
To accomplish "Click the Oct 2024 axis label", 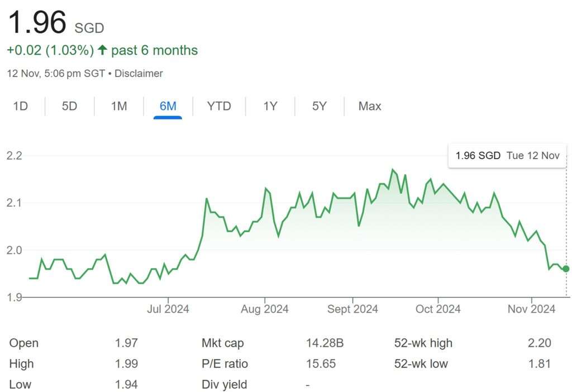I will coord(438,309).
